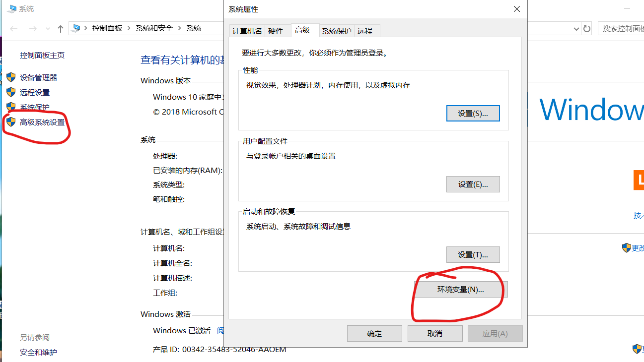Navigate up using the up arrow icon
This screenshot has height=362, width=644.
(60, 28)
